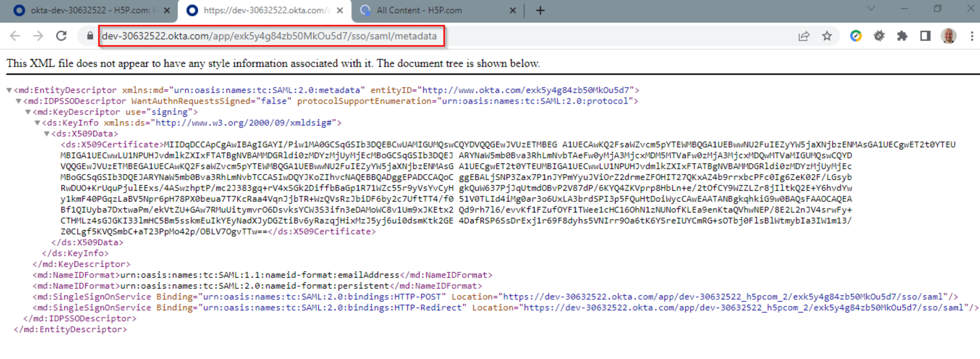Open Extensions puzzle menu
Viewport: 980px width, 359px height.
(902, 36)
